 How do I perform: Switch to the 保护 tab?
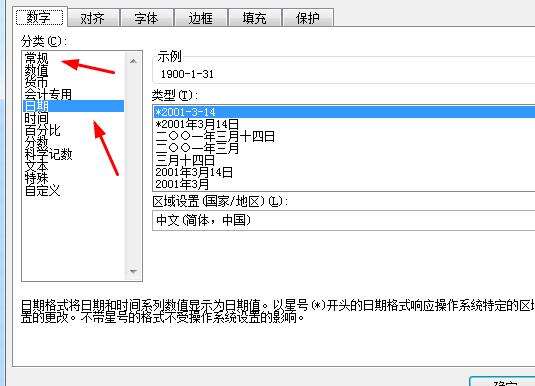[x=308, y=18]
